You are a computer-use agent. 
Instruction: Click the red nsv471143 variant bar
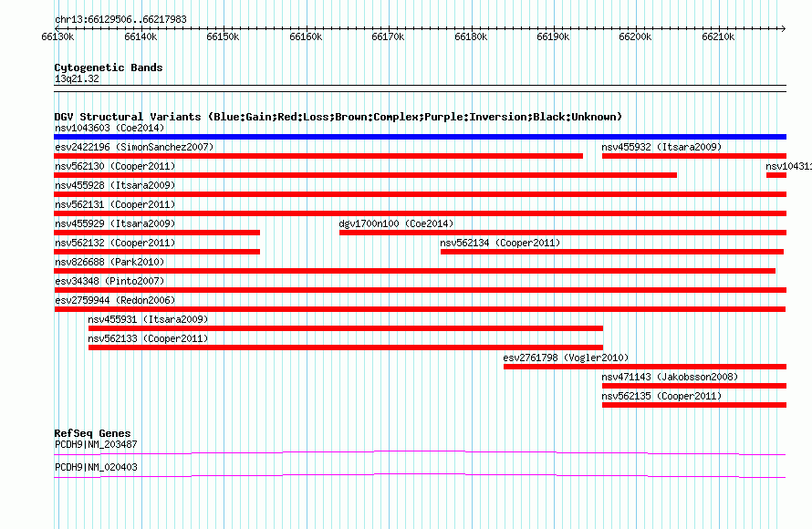coord(694,386)
